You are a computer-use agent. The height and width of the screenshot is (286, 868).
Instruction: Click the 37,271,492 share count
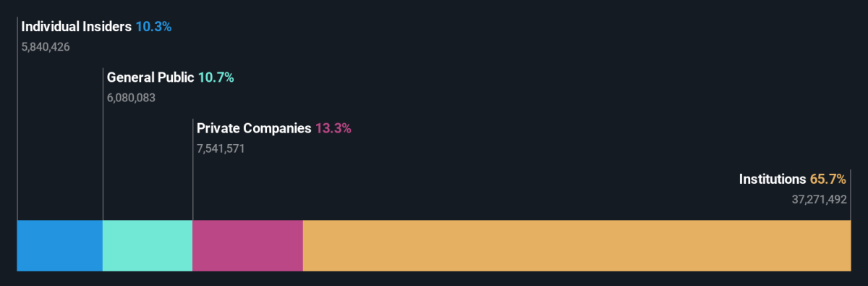click(x=820, y=199)
